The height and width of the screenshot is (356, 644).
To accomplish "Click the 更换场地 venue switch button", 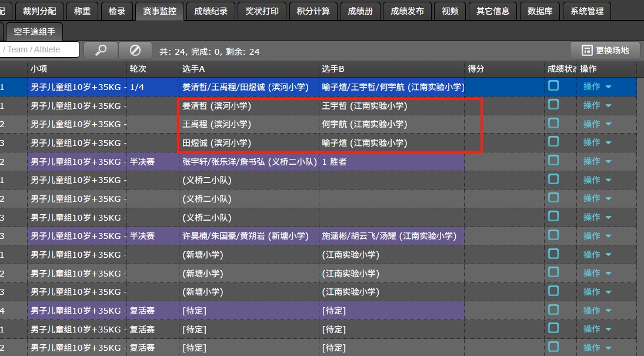I will click(605, 51).
